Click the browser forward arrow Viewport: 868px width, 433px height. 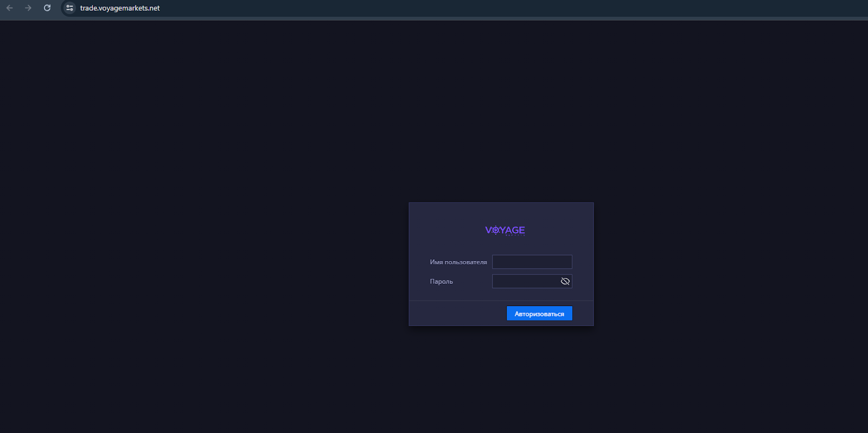pyautogui.click(x=28, y=8)
